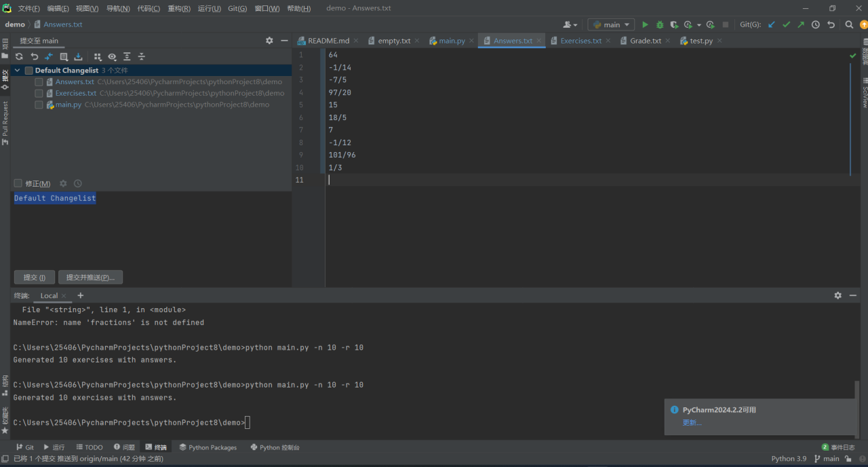This screenshot has width=868, height=467.
Task: Open the 文件(F) menu
Action: coord(28,8)
